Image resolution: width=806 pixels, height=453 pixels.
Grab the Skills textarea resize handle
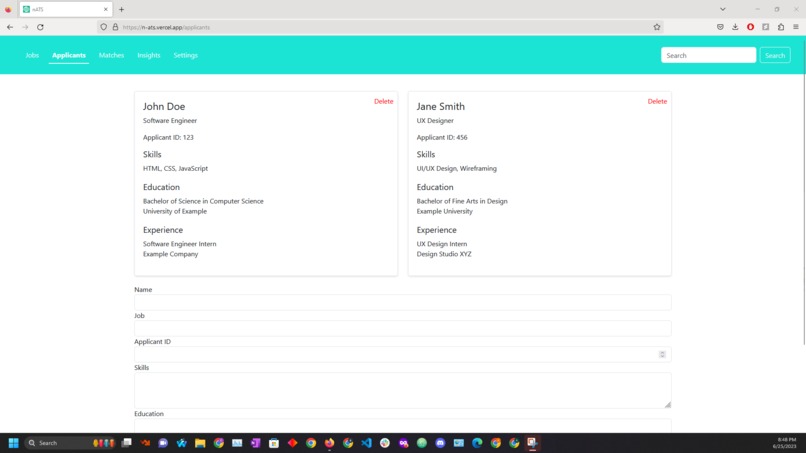tap(667, 405)
